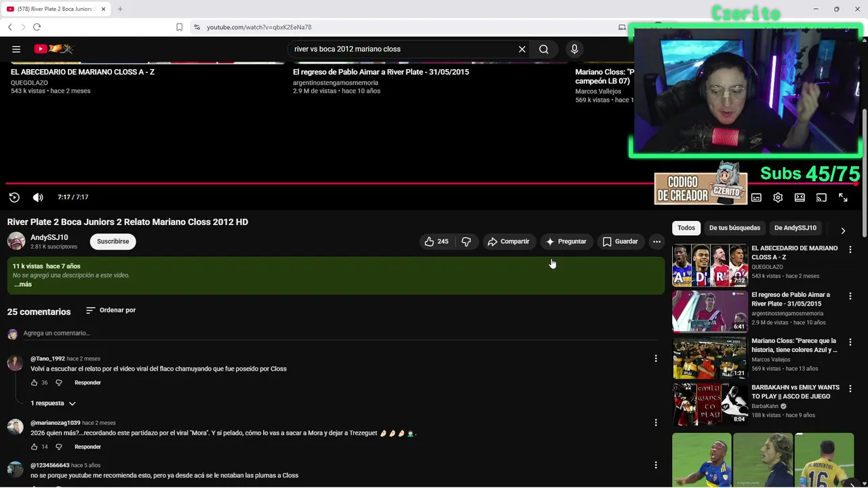Image resolution: width=868 pixels, height=488 pixels.
Task: Start voice search with microphone
Action: coord(574,49)
